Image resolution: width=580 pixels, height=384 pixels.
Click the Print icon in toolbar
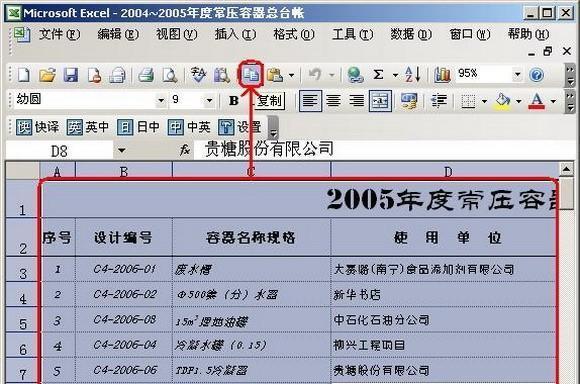click(x=146, y=75)
